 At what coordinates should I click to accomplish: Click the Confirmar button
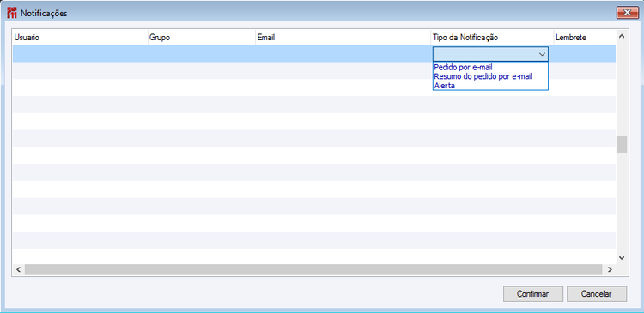(x=532, y=294)
